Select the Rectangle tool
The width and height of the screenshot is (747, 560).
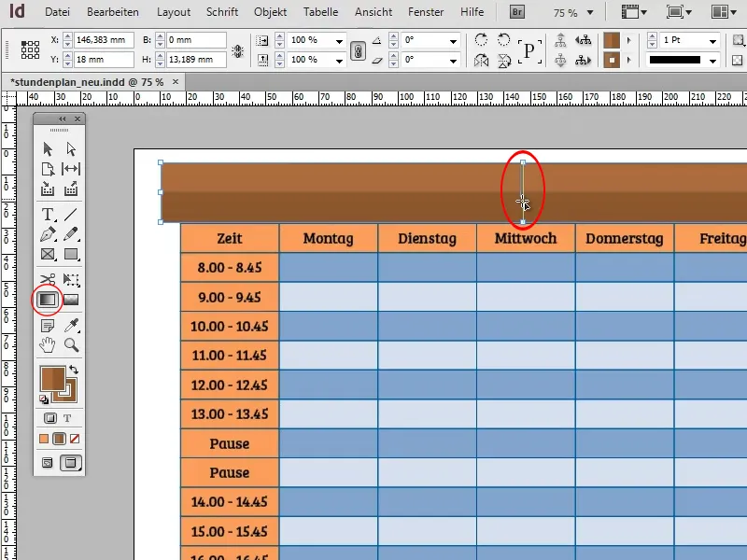pos(71,254)
